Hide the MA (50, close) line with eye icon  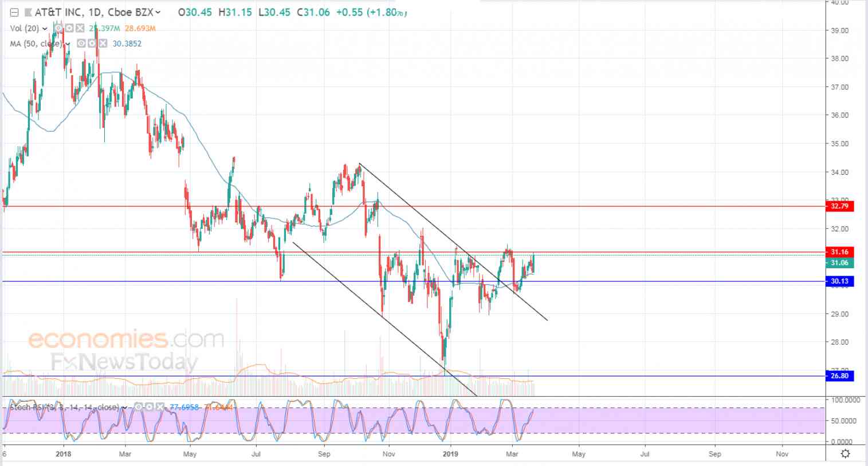click(x=81, y=44)
